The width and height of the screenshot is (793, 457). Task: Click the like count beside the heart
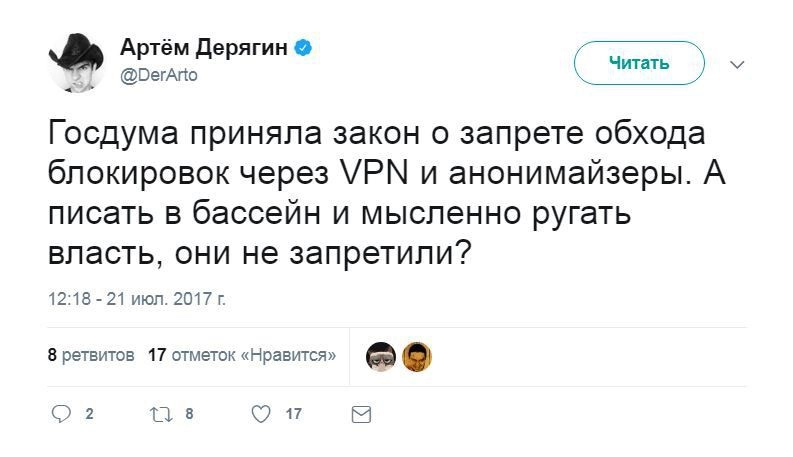pyautogui.click(x=293, y=415)
